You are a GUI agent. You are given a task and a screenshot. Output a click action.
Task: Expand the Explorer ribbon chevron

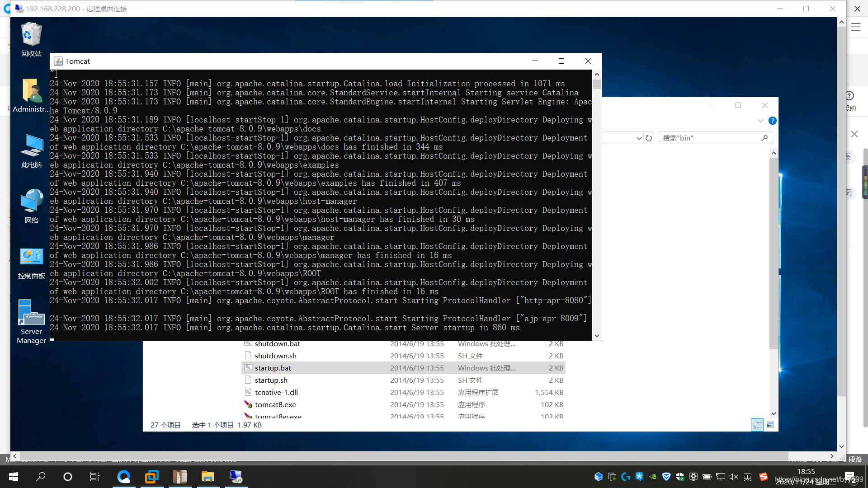pos(761,121)
